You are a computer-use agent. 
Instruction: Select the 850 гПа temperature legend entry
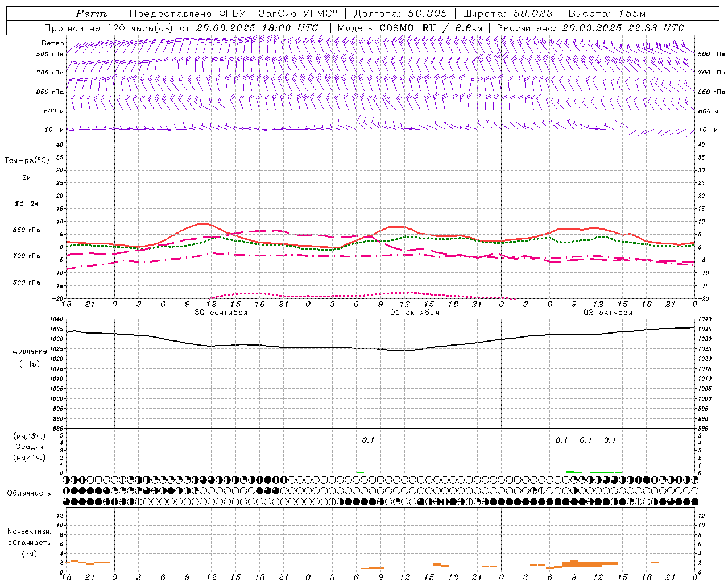pyautogui.click(x=26, y=230)
